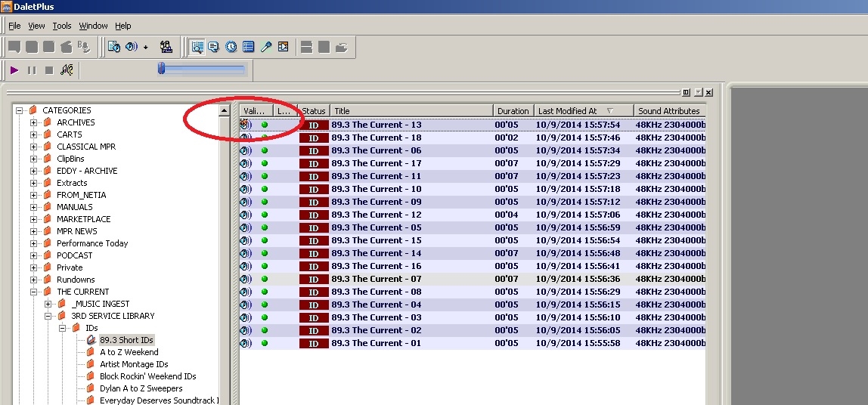Select the 89.3 The Current - 13 title
The height and width of the screenshot is (405, 868).
point(377,125)
